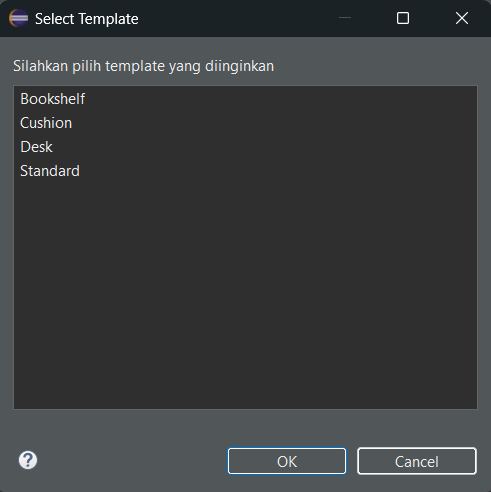This screenshot has width=491, height=492.
Task: Click the 'Silahkan pilih template' instruction label
Action: pos(143,66)
